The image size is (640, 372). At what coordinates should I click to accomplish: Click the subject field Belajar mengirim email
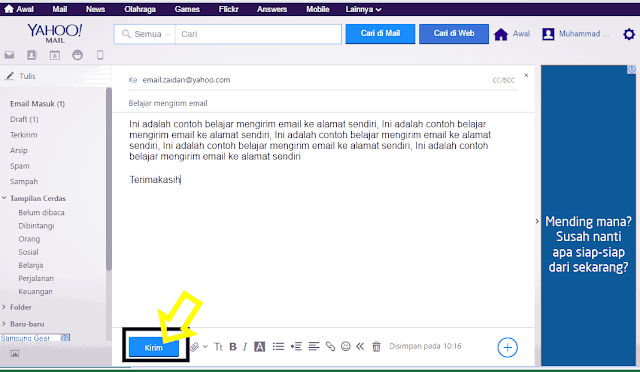click(x=322, y=103)
